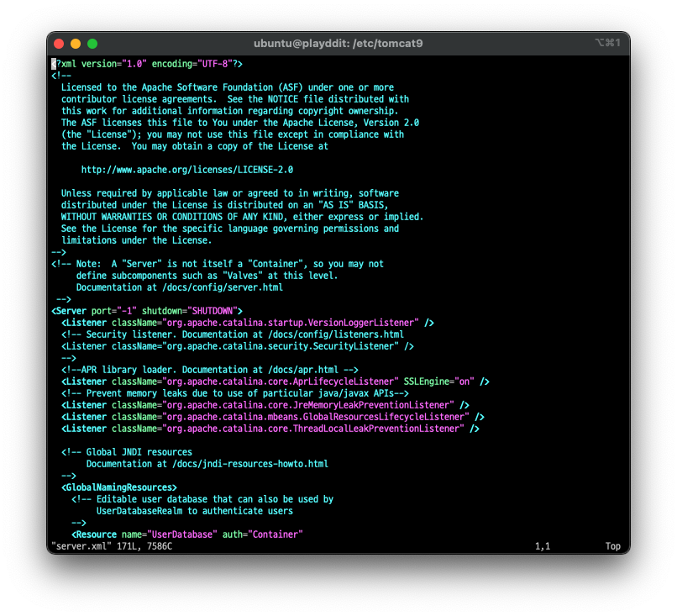Viewport: 677px width, 616px height.
Task: Close the terminal window with red button
Action: 59,44
